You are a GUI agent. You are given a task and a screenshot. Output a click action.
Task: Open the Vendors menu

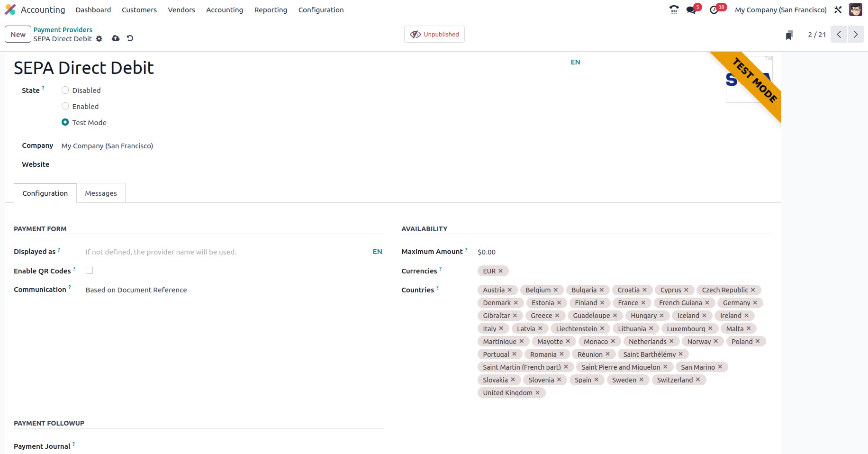181,9
